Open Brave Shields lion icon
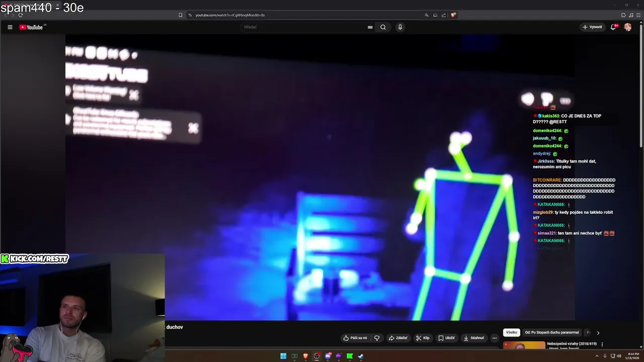 click(453, 15)
